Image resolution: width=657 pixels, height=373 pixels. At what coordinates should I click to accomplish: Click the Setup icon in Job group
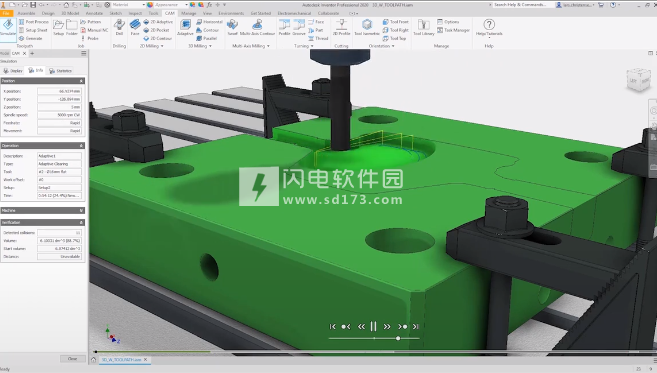coord(59,28)
